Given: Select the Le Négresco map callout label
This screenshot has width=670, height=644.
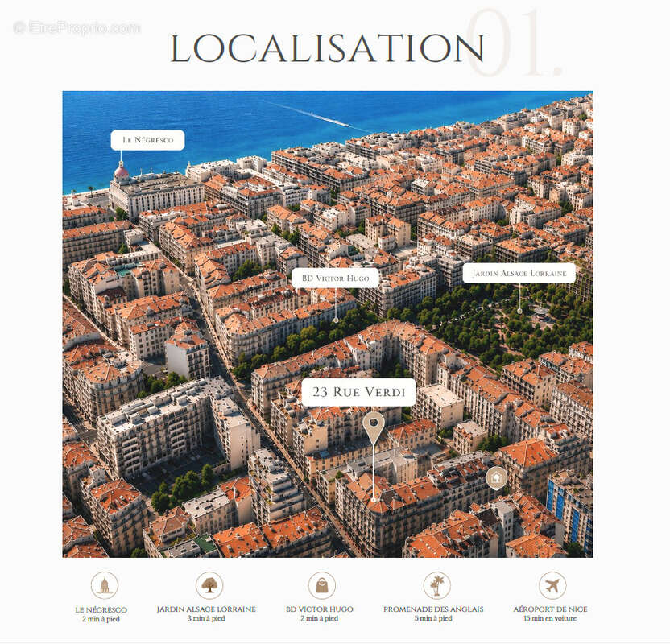Looking at the screenshot, I should (x=147, y=140).
